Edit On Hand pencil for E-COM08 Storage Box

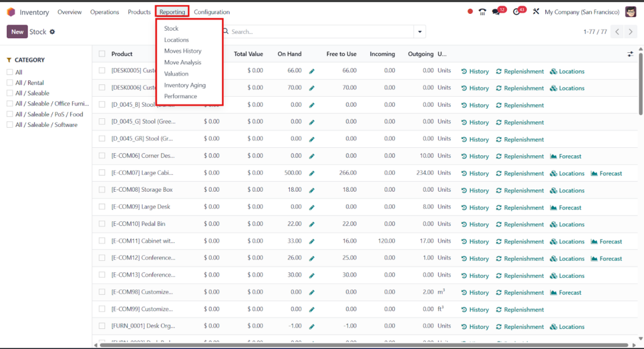coord(312,190)
